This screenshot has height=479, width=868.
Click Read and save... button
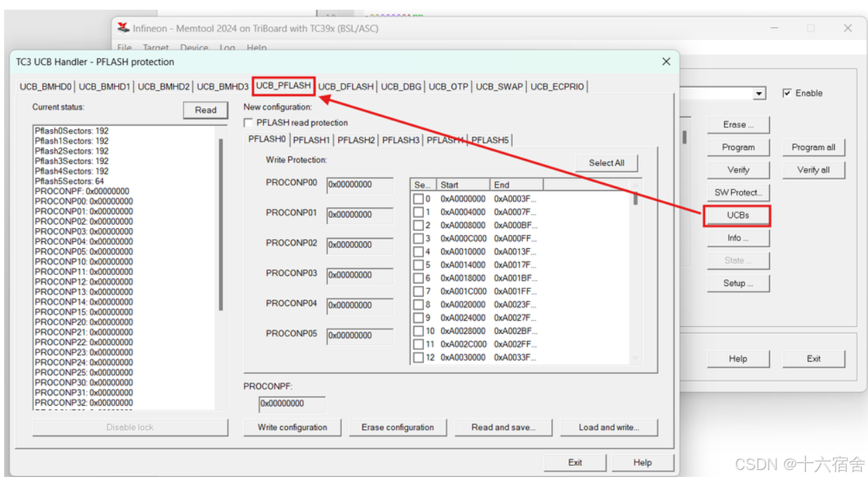coord(503,427)
